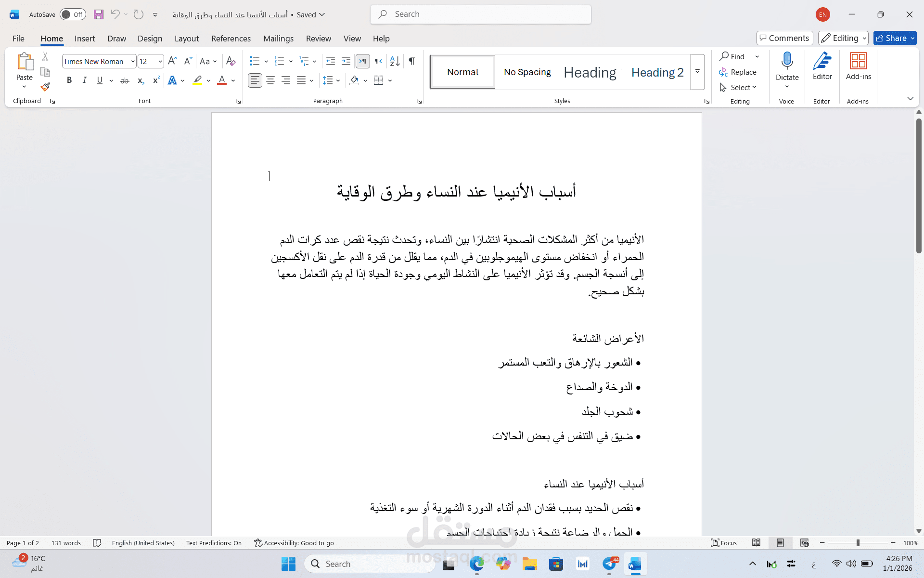Viewport: 924px width, 578px height.
Task: Click the Clear All Formatting icon
Action: click(x=231, y=61)
